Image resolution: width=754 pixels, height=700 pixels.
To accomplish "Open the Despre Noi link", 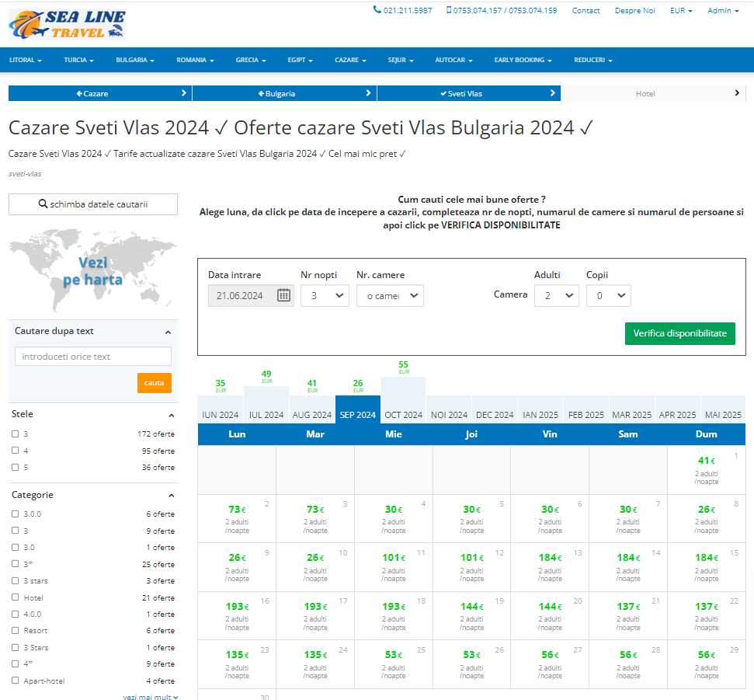I will click(634, 11).
